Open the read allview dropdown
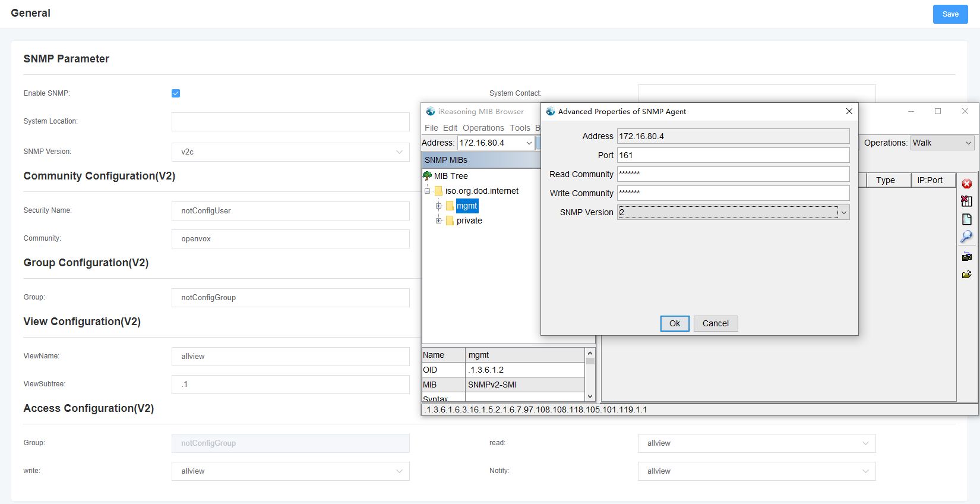Screen dimensions: 980x504 click(x=757, y=443)
